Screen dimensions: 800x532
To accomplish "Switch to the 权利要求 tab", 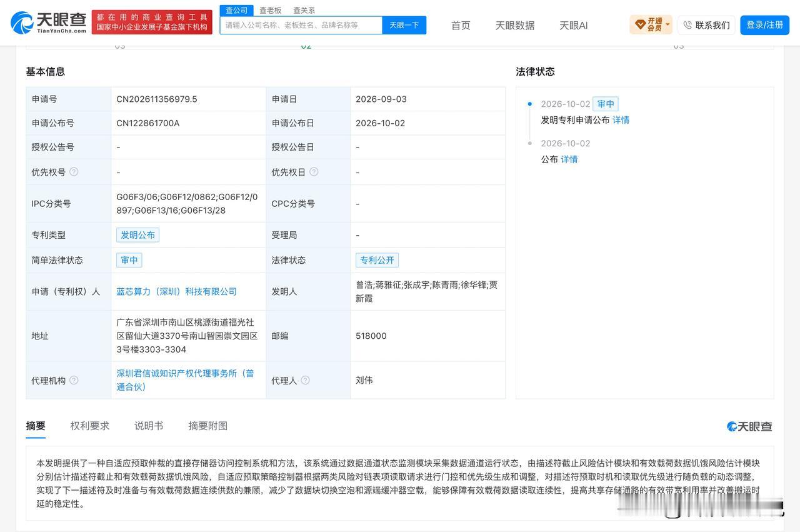I will (x=90, y=426).
